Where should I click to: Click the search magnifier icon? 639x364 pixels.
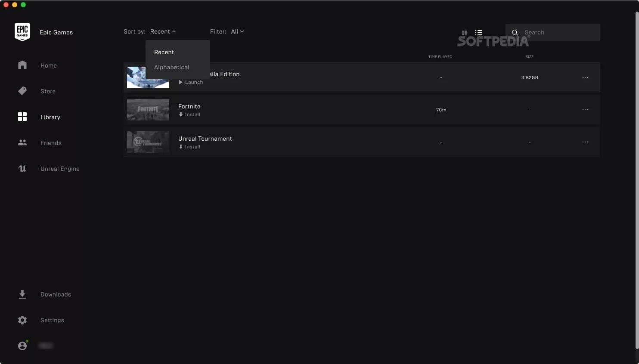point(515,32)
